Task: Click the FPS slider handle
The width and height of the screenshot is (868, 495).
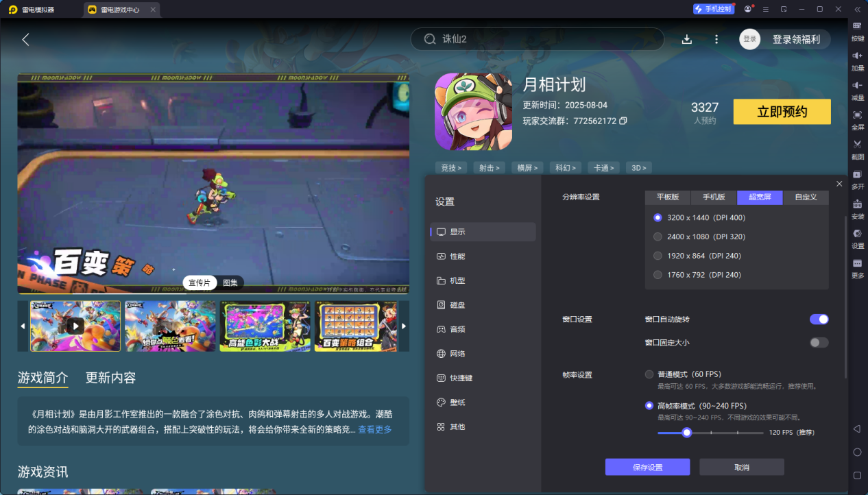Action: (x=686, y=433)
